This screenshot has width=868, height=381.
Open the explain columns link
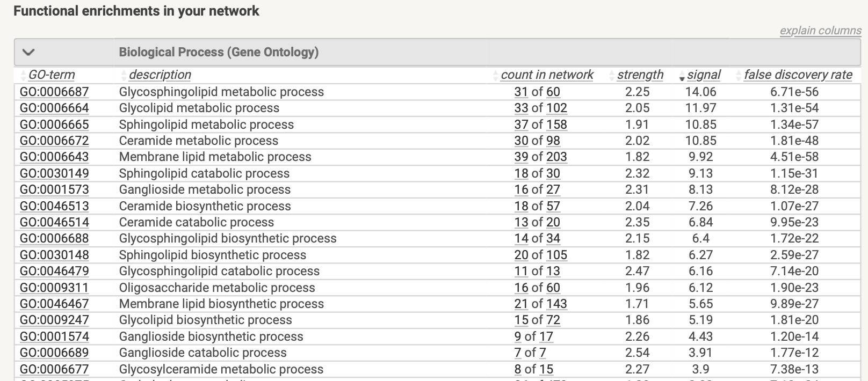(820, 31)
